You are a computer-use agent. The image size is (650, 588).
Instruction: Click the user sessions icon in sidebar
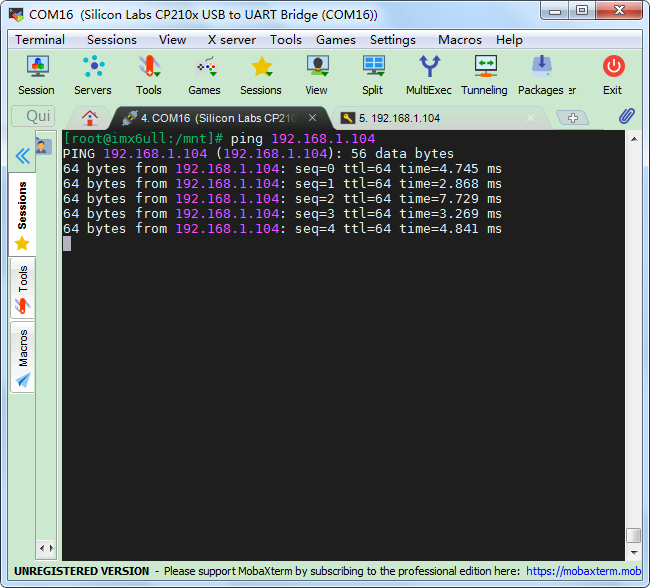[x=43, y=146]
